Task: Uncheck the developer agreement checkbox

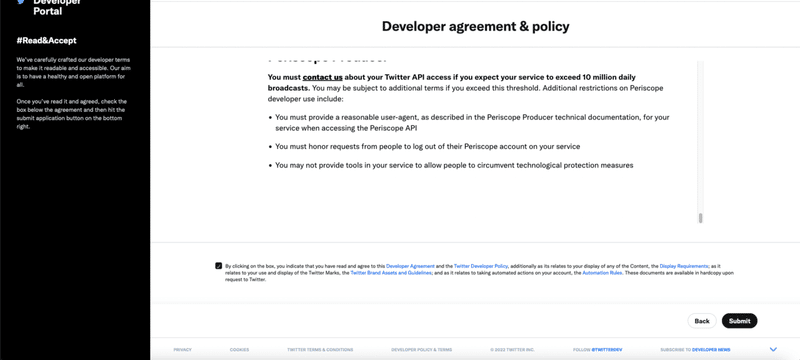Action: pos(219,266)
